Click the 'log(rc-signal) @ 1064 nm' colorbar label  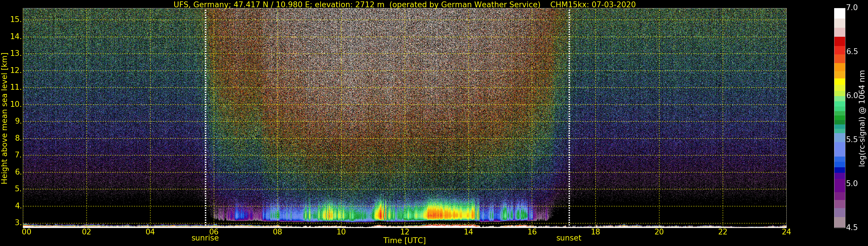tap(862, 118)
